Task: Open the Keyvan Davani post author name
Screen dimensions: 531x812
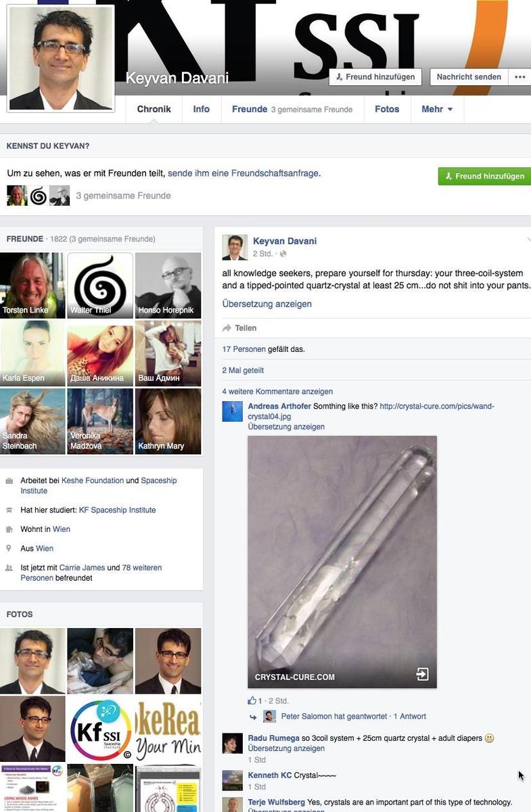Action: pos(285,241)
